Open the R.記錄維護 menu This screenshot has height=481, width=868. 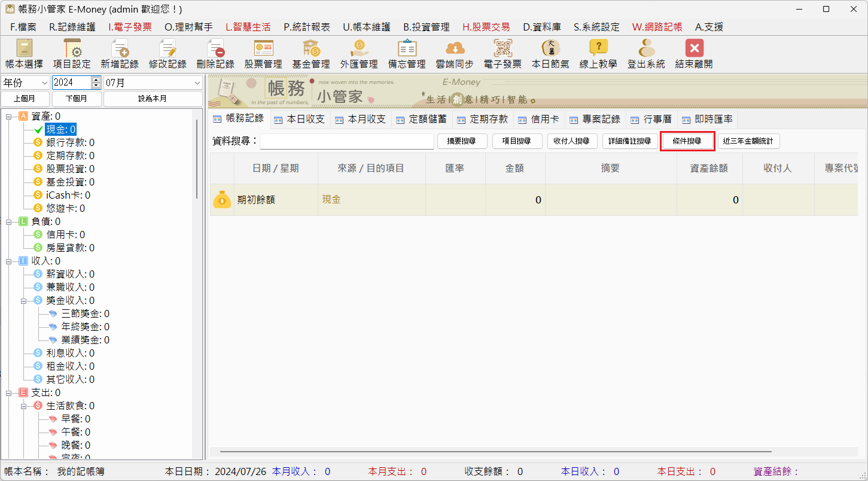tap(72, 27)
